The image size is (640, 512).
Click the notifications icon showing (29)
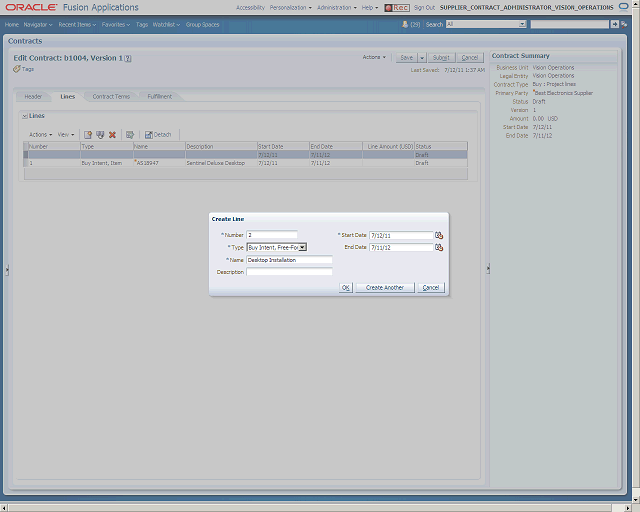pyautogui.click(x=405, y=24)
